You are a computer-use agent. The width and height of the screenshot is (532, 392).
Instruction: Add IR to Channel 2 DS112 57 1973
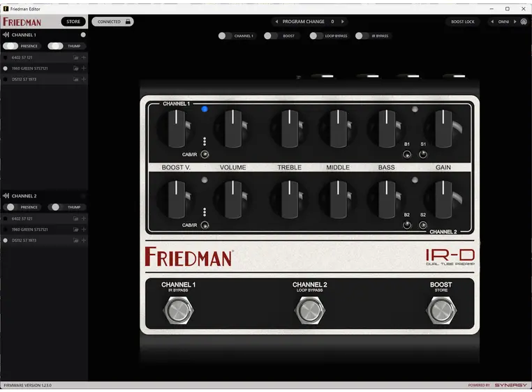click(84, 241)
